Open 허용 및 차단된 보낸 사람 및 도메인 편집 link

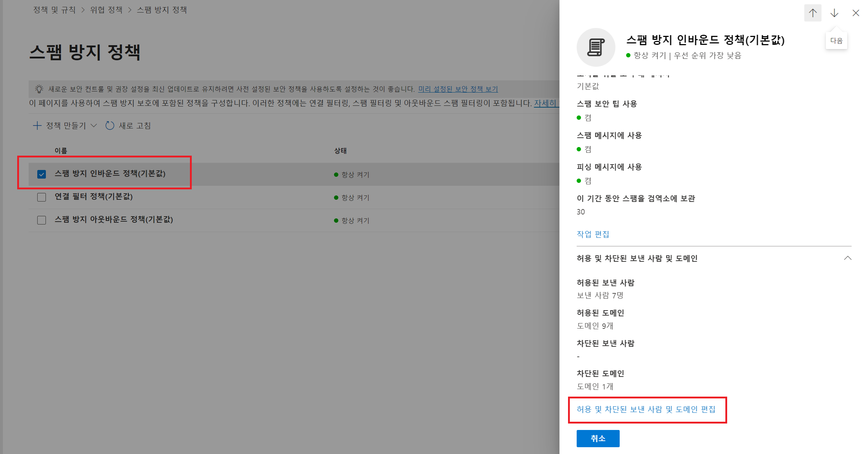(646, 409)
